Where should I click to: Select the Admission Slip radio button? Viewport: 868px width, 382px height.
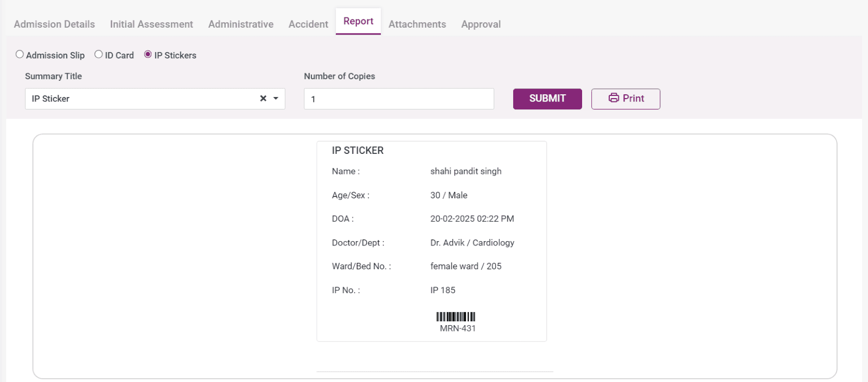pyautogui.click(x=20, y=55)
